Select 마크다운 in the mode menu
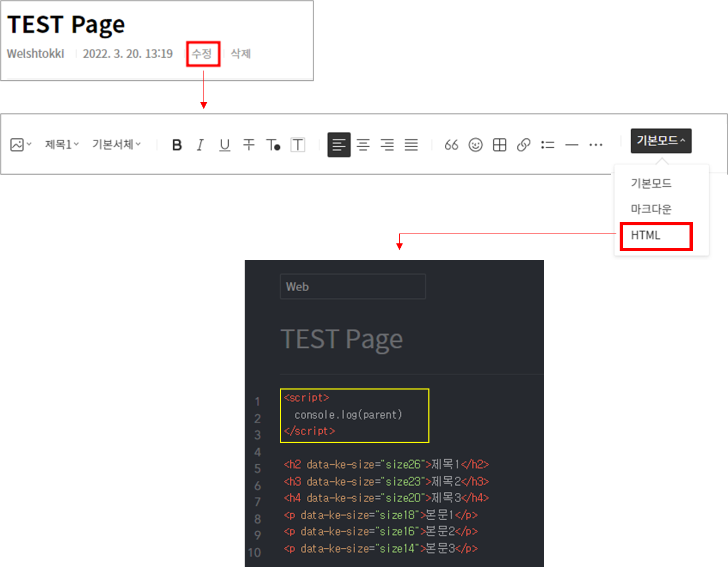Image resolution: width=728 pixels, height=567 pixels. pos(651,209)
